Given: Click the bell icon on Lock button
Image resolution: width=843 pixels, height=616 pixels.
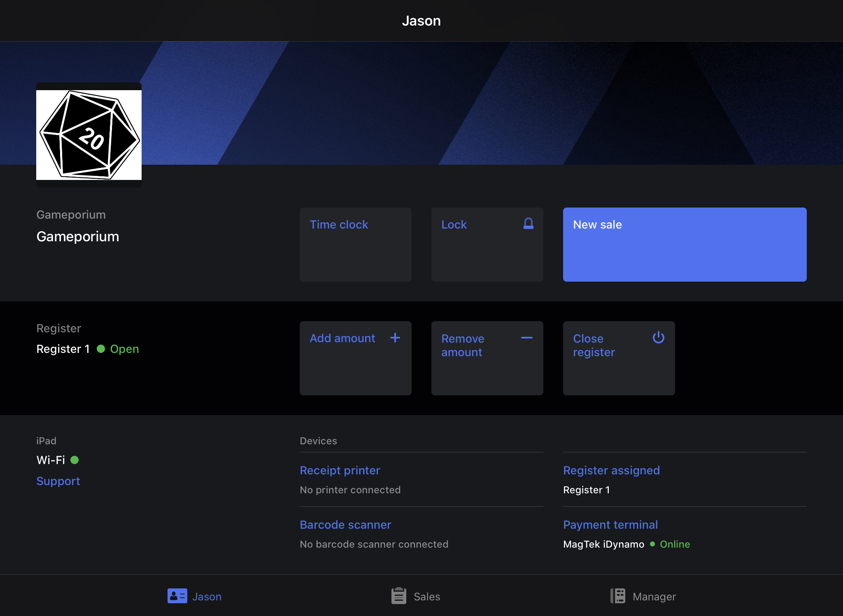Looking at the screenshot, I should pos(528,223).
